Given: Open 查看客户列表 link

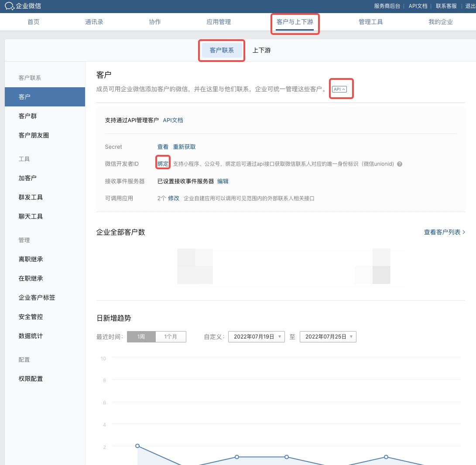Looking at the screenshot, I should [444, 232].
